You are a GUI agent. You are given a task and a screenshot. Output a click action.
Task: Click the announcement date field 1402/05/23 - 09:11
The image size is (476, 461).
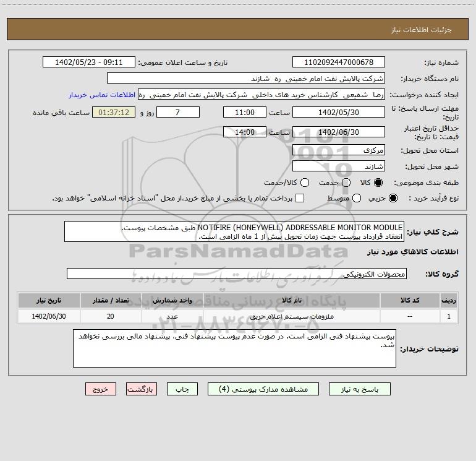click(x=88, y=62)
